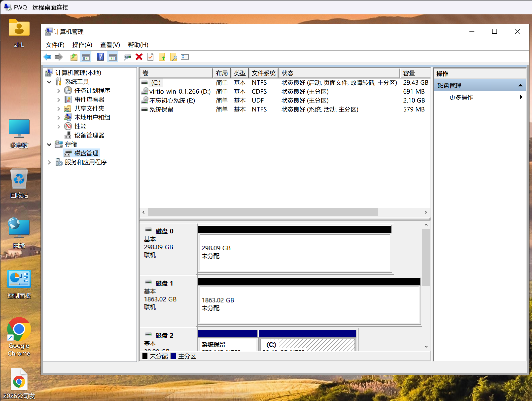Open Device Manager in the tree
532x401 pixels.
click(89, 135)
